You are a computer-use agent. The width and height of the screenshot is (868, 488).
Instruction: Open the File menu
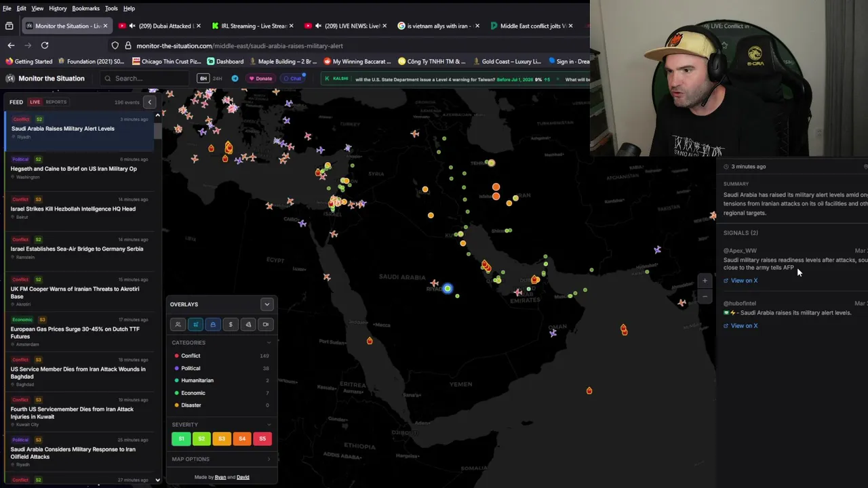[x=7, y=8]
